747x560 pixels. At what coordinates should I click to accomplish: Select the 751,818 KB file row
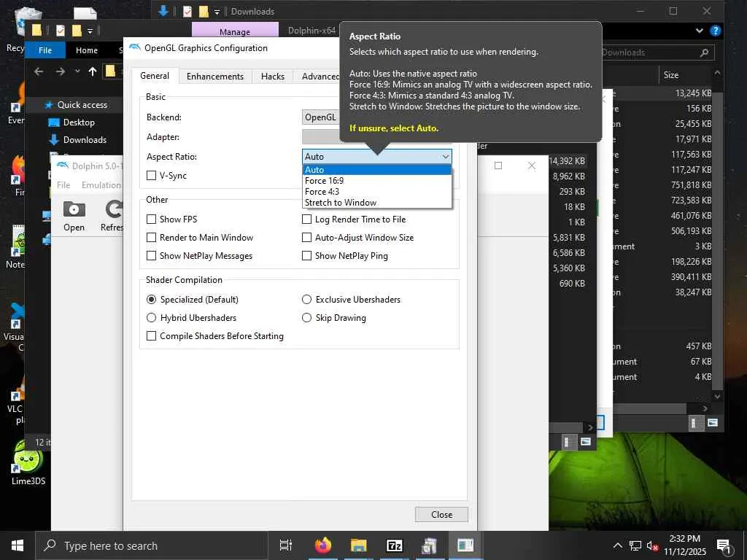662,184
